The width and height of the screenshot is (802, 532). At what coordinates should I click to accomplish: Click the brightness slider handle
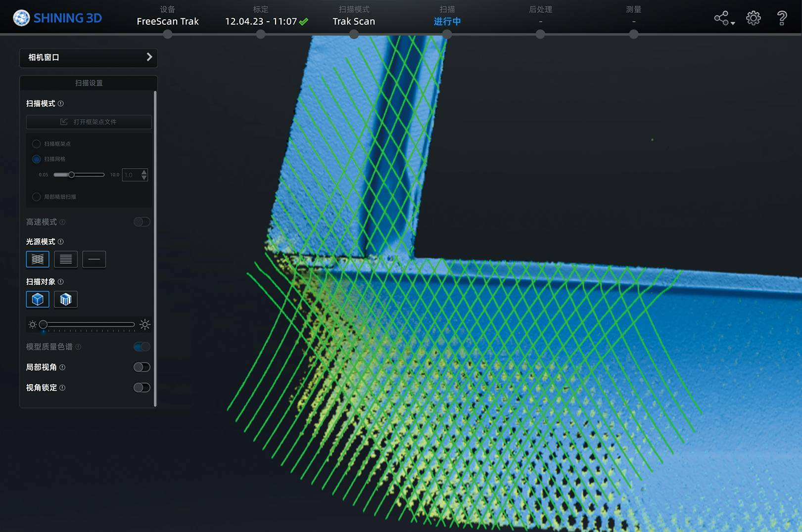pyautogui.click(x=44, y=324)
